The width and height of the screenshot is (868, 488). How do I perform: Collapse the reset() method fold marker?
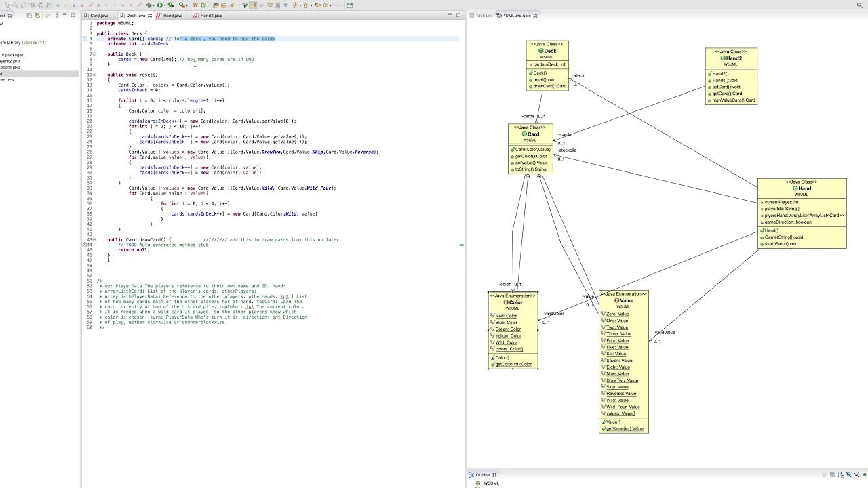click(x=94, y=75)
